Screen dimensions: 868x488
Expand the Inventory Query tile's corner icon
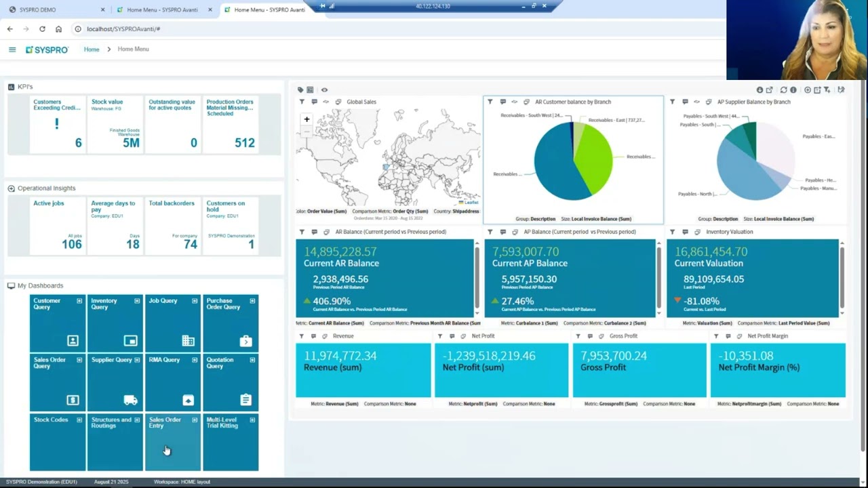pos(137,301)
